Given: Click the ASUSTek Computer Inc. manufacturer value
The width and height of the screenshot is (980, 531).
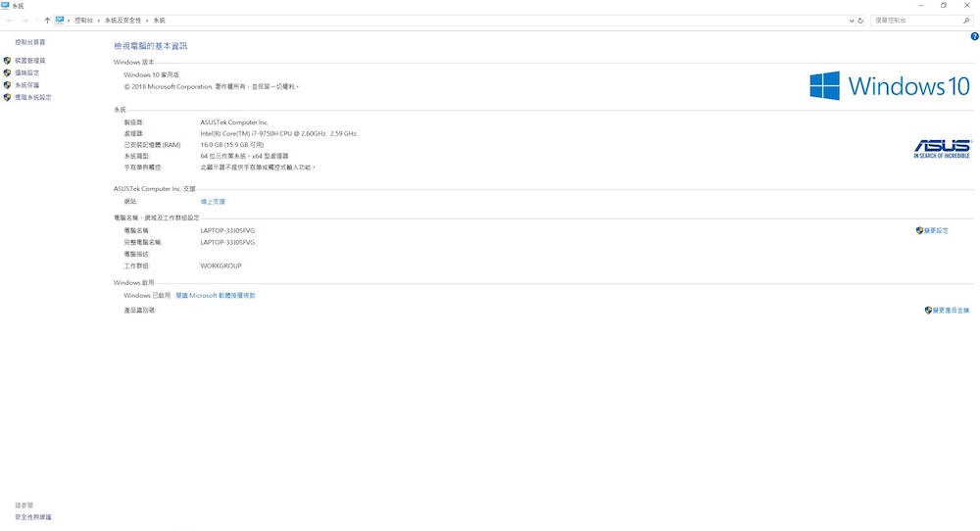Looking at the screenshot, I should click(234, 122).
